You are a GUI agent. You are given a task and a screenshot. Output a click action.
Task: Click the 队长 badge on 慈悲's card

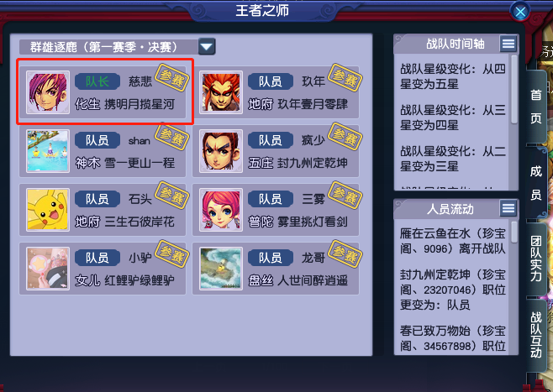tap(97, 81)
